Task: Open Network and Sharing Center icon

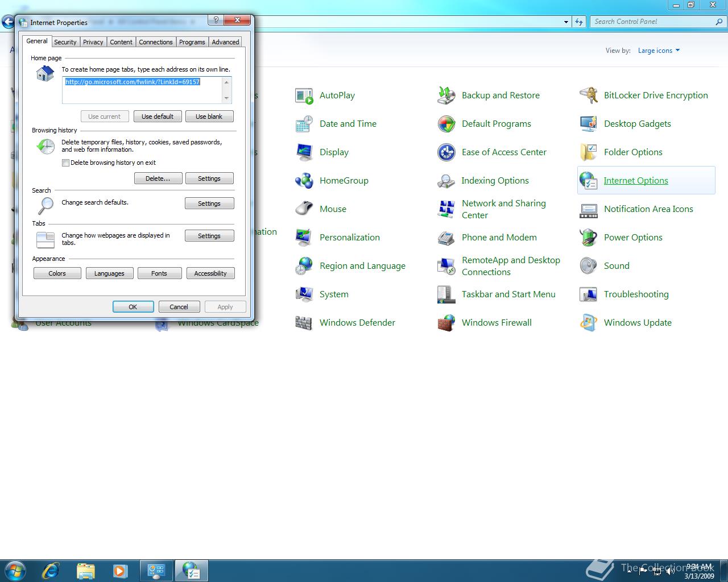Action: [x=446, y=209]
